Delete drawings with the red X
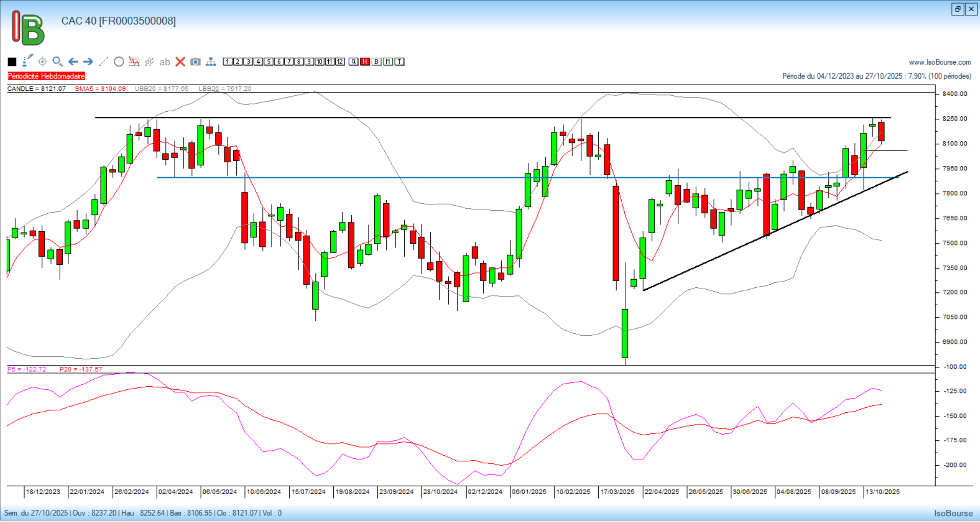Screen dimensions: 980x522 pyautogui.click(x=180, y=62)
